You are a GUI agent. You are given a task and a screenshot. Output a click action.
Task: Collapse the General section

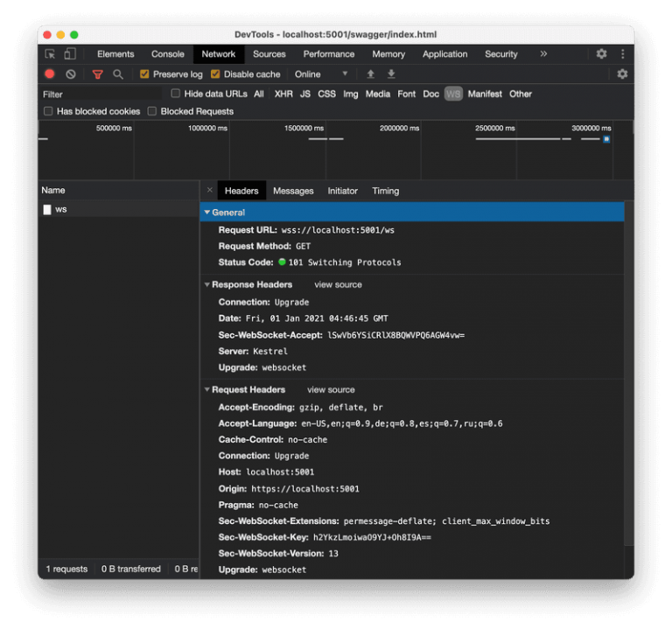[207, 213]
